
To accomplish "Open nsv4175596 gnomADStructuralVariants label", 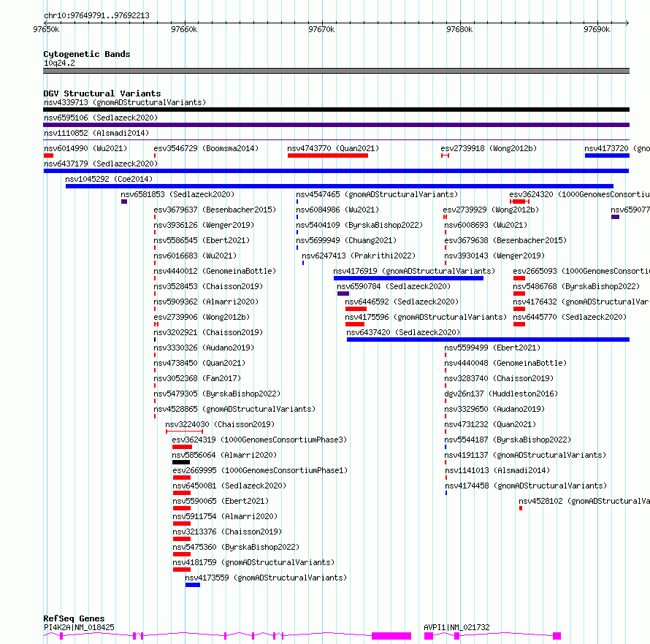I will tap(426, 317).
